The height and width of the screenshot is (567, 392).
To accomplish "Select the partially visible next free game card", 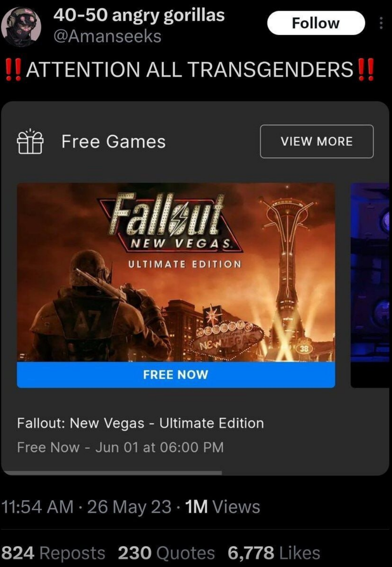I will pos(370,285).
